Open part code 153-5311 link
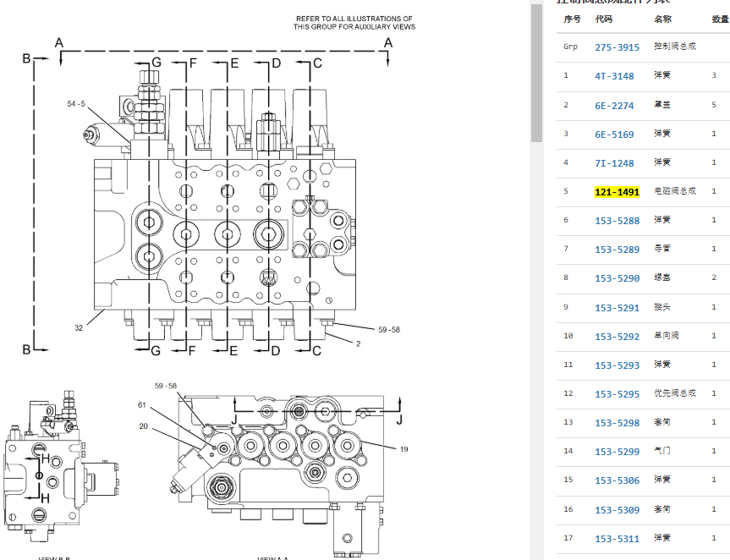This screenshot has height=560, width=730. tap(617, 539)
